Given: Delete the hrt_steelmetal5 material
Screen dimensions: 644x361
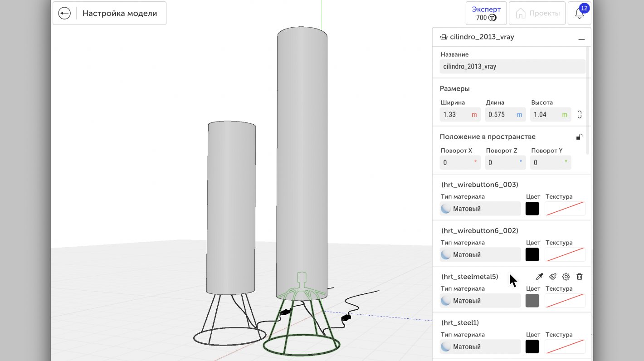Looking at the screenshot, I should tap(580, 277).
